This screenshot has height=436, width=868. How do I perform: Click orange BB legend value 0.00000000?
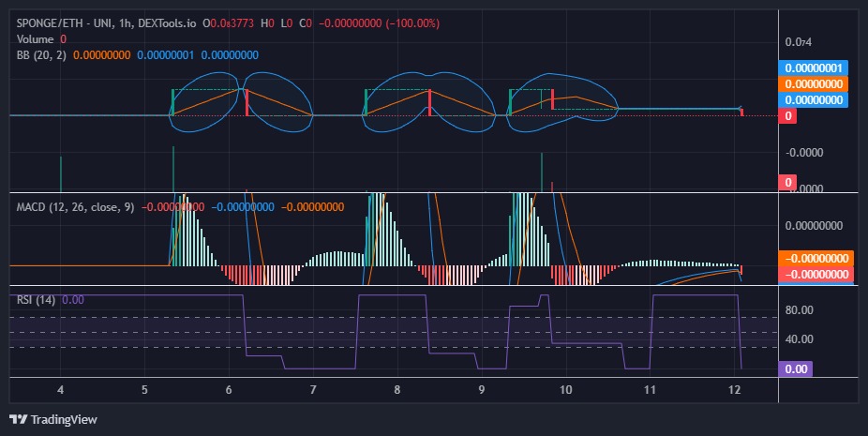(x=102, y=54)
